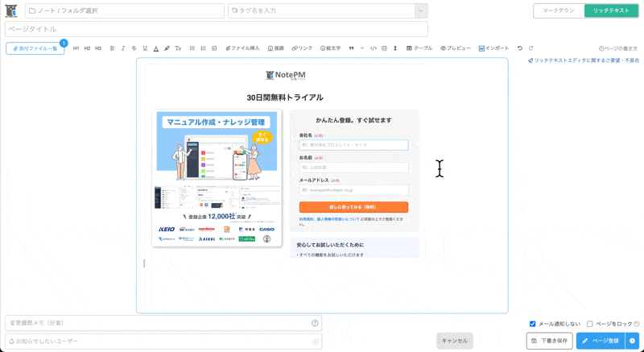Viewport: 644px width, 352px height.
Task: Click the キャンセル button
Action: [x=455, y=341]
